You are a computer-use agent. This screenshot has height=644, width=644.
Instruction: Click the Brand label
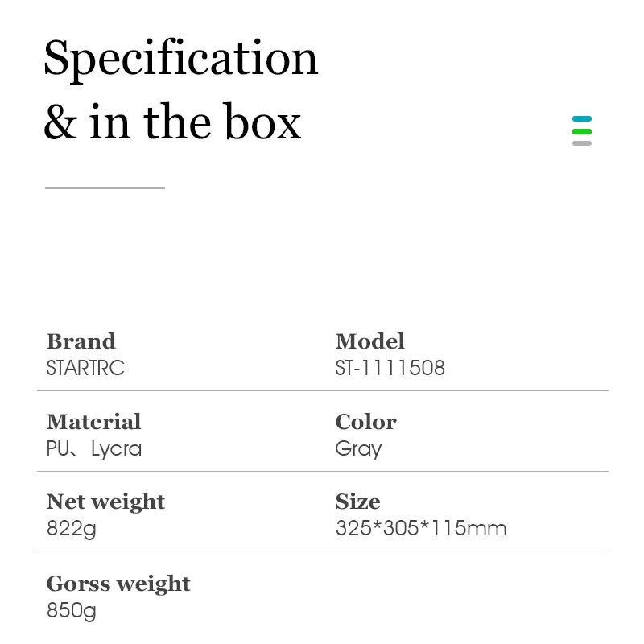coord(81,341)
